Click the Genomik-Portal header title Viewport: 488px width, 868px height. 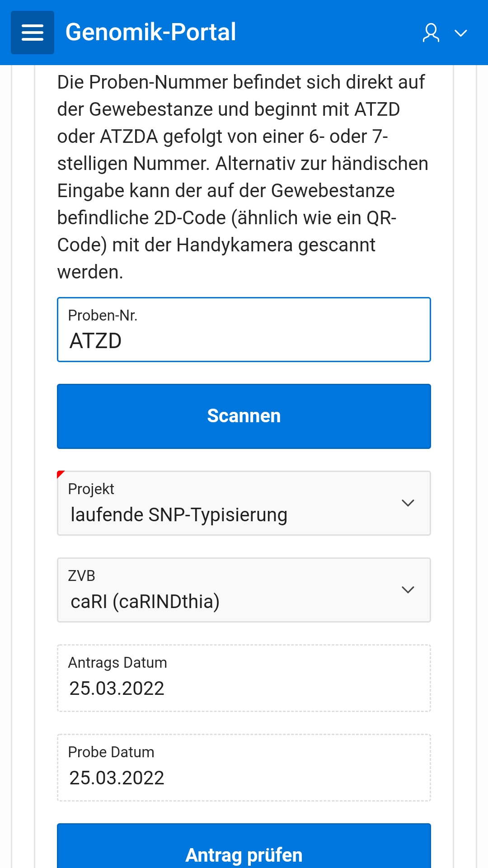[150, 32]
